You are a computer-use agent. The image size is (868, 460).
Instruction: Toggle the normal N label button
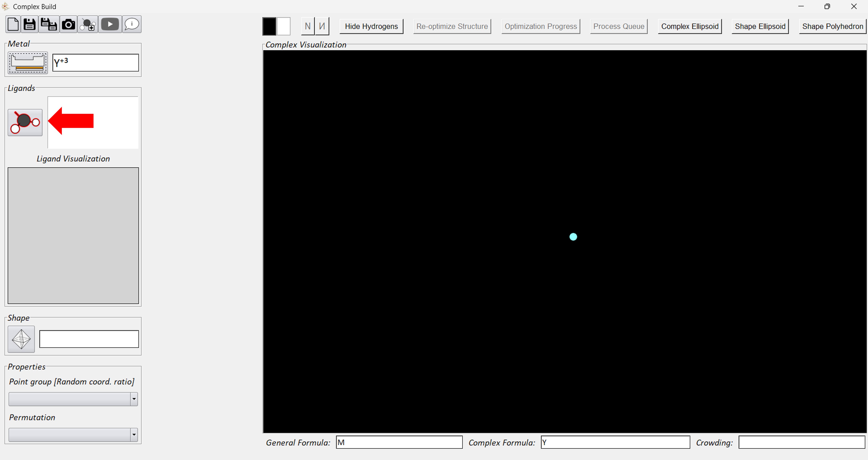coord(308,26)
